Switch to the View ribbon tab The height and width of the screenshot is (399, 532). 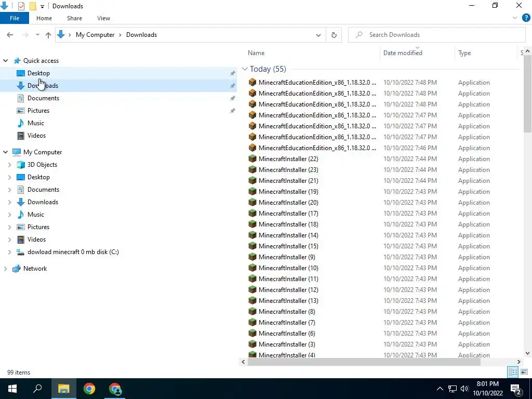point(103,18)
